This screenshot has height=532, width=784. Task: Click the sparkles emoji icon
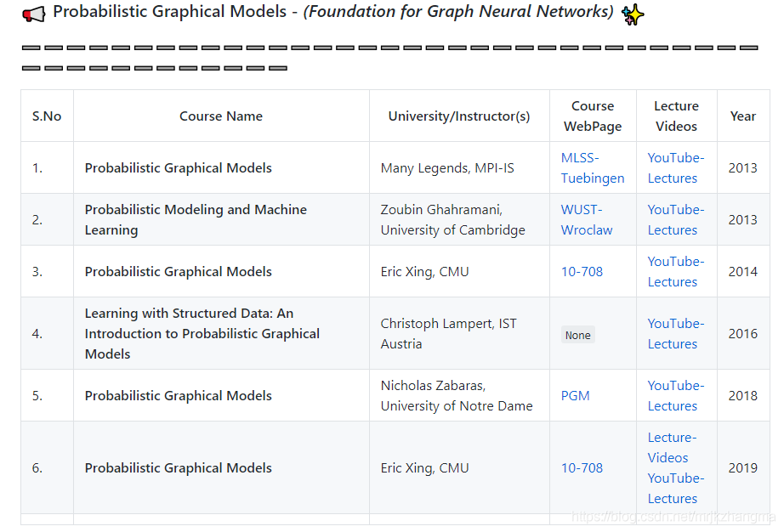pyautogui.click(x=633, y=14)
